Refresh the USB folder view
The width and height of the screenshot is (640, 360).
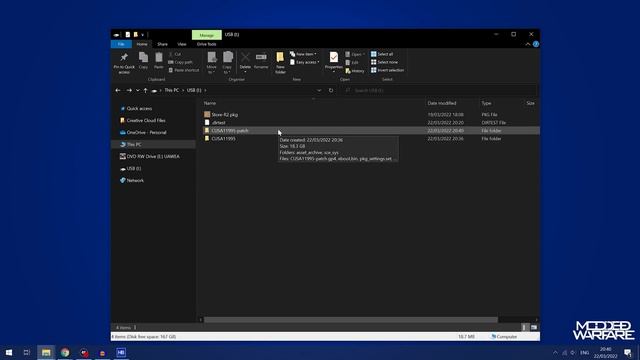(x=331, y=90)
